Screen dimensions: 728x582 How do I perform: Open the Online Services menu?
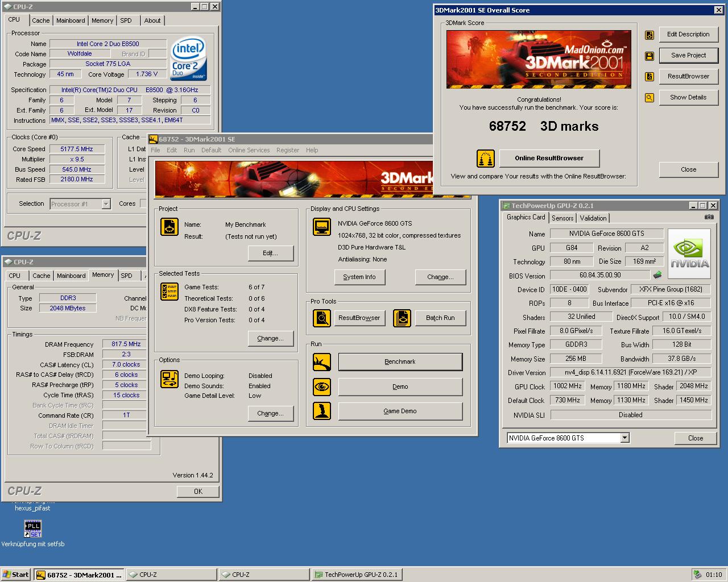[x=249, y=150]
